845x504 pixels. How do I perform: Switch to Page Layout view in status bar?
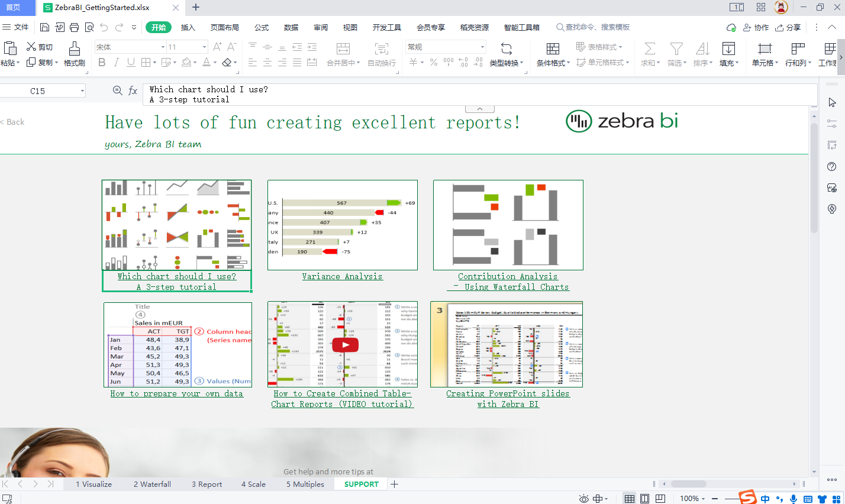[645, 499]
